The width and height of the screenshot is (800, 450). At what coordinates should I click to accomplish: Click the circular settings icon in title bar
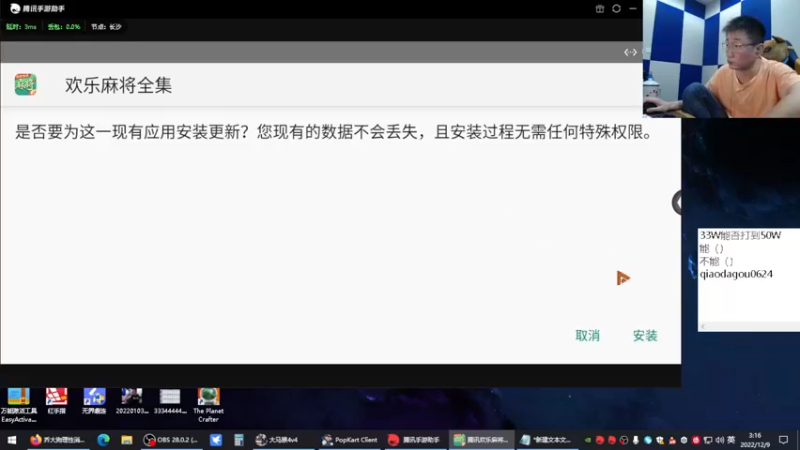point(616,9)
